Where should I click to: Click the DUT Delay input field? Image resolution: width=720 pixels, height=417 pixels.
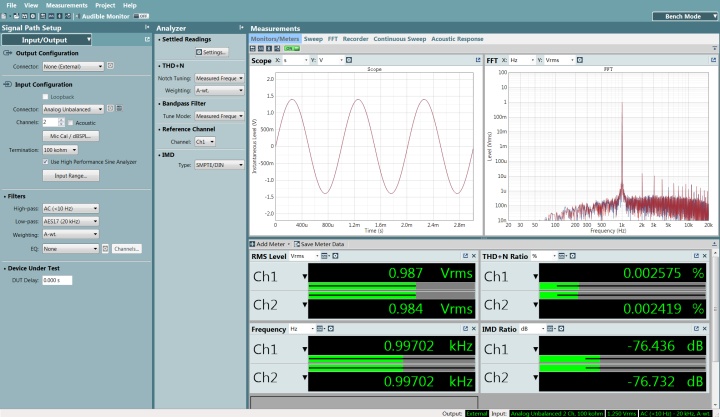[58, 280]
